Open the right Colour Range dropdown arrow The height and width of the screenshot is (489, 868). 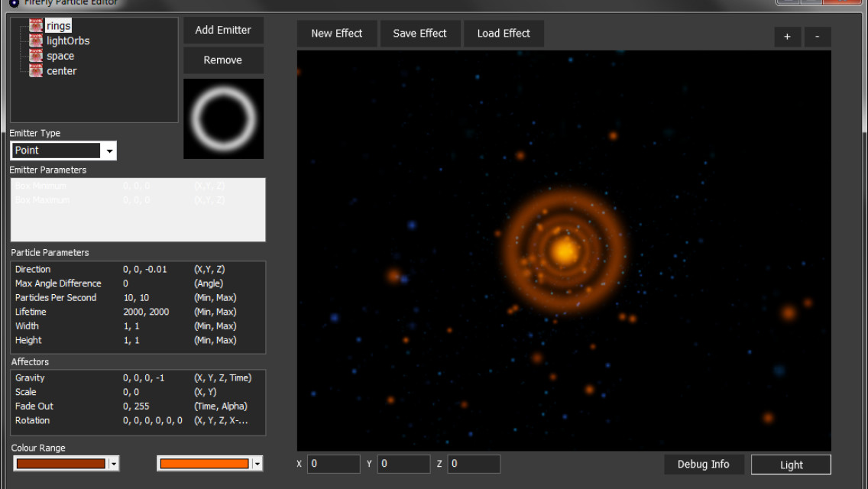[256, 463]
